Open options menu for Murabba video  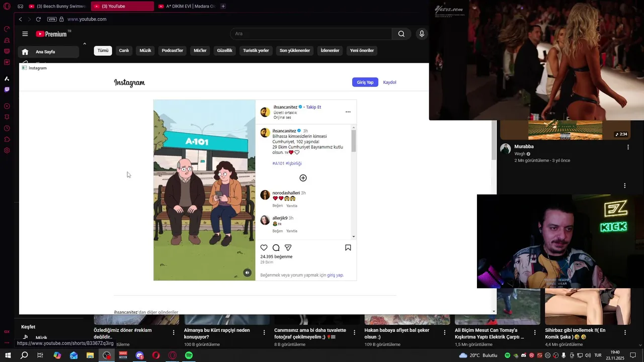628,147
